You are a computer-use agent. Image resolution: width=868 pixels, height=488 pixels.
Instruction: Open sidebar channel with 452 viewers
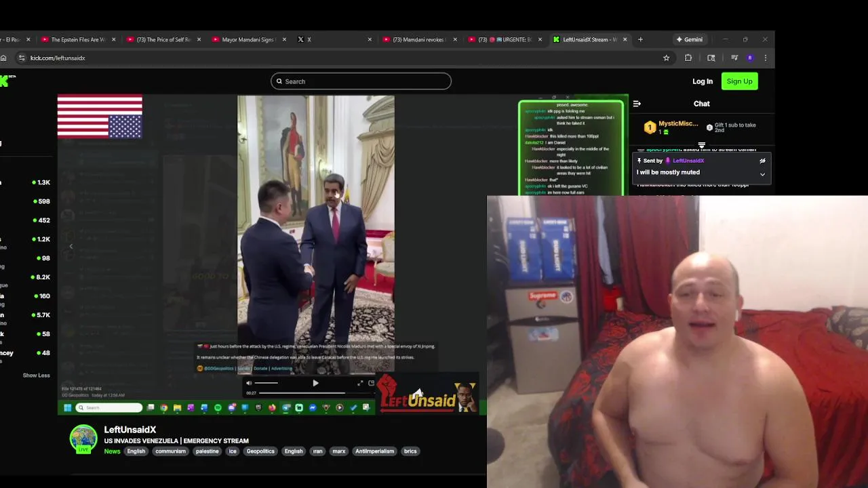click(x=26, y=220)
